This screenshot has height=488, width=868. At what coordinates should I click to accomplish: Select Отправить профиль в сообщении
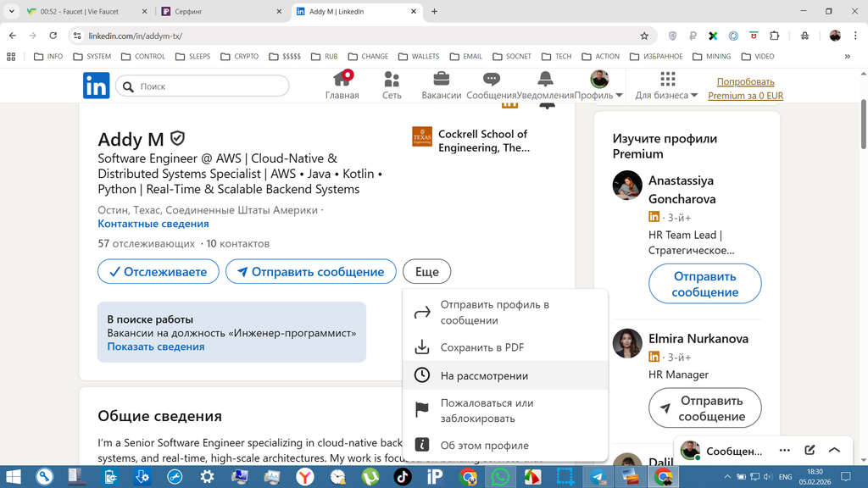505,313
